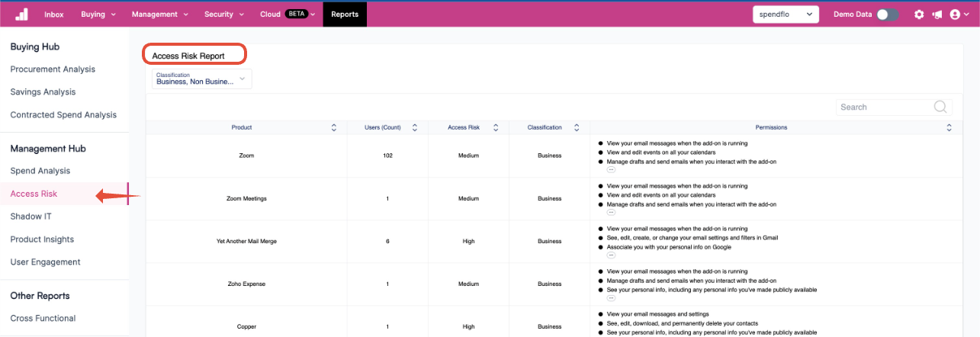This screenshot has height=337, width=980.
Task: Expand more permissions for Zoom row
Action: (x=611, y=169)
